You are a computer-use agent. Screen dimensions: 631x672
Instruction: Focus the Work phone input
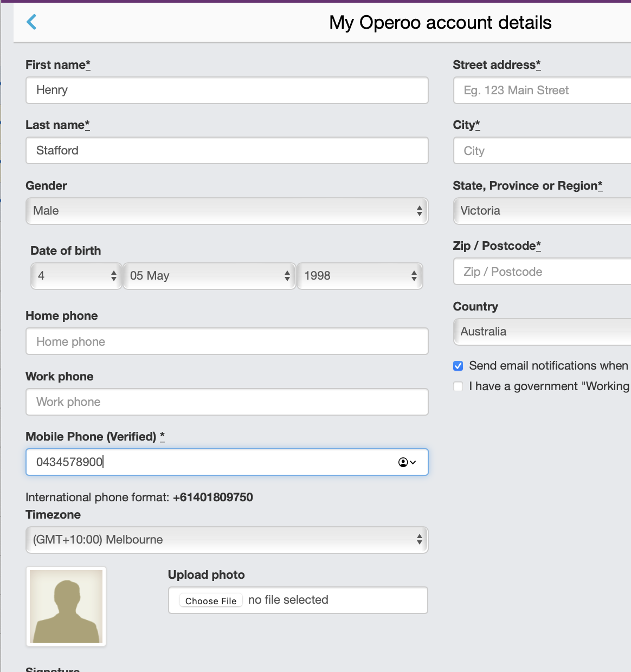click(227, 402)
